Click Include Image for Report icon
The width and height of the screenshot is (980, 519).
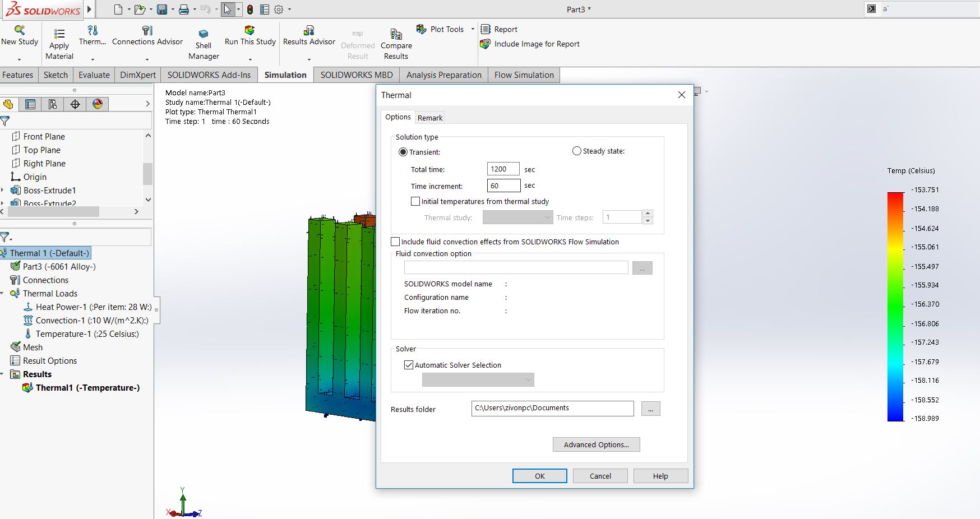486,44
